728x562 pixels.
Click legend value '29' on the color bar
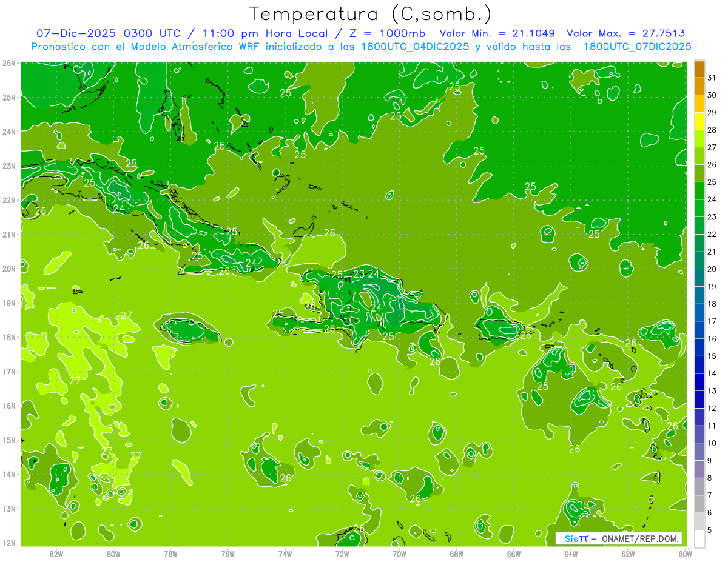pyautogui.click(x=712, y=112)
